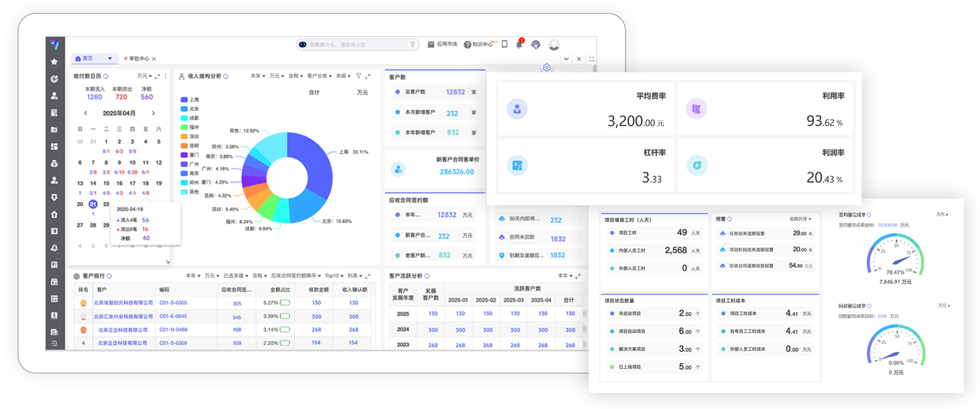
Task: Open 北京尚智创元科技有限公司 customer link
Action: click(123, 303)
